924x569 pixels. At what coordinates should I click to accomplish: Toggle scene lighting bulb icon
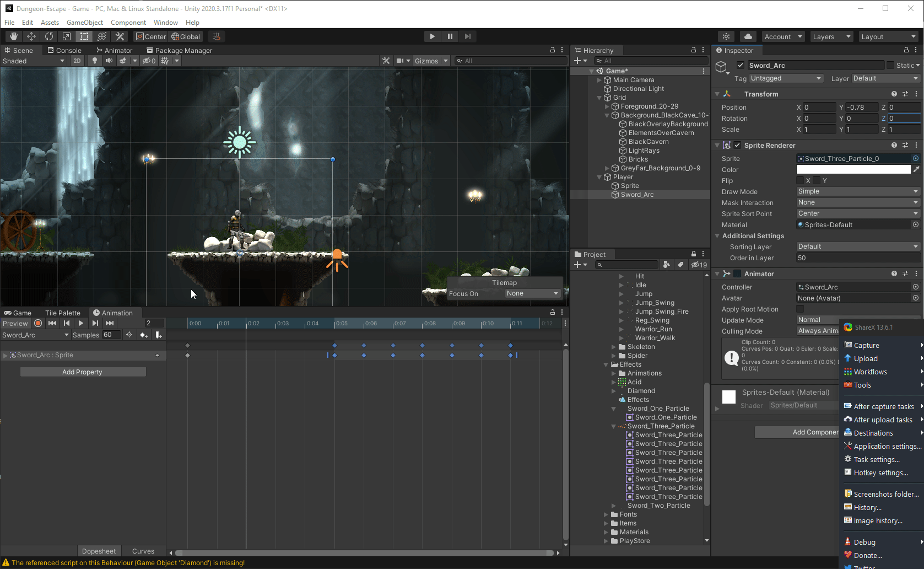point(95,61)
